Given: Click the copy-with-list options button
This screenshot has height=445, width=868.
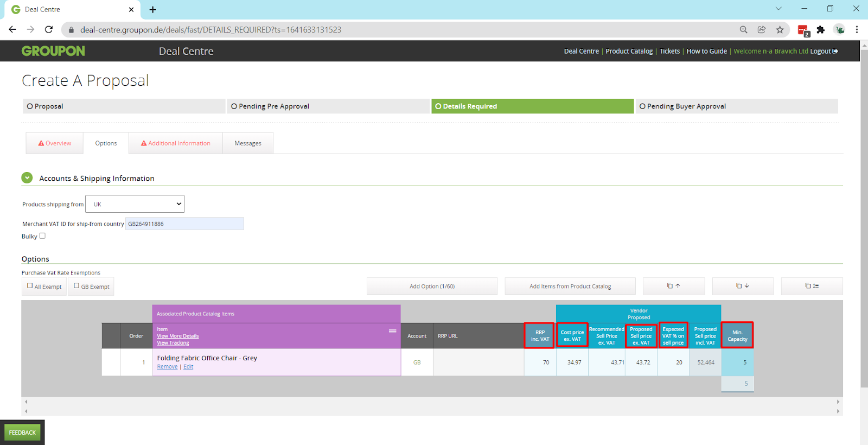Looking at the screenshot, I should click(x=812, y=286).
